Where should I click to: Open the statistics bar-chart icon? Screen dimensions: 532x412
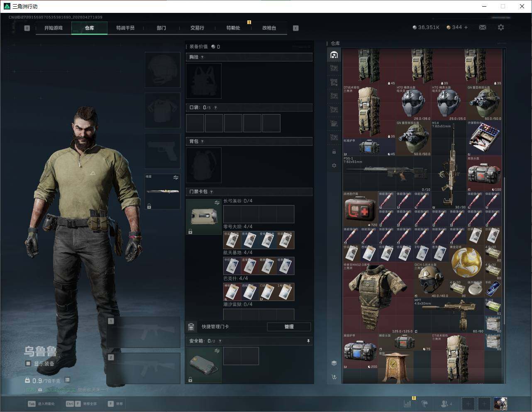(x=408, y=404)
